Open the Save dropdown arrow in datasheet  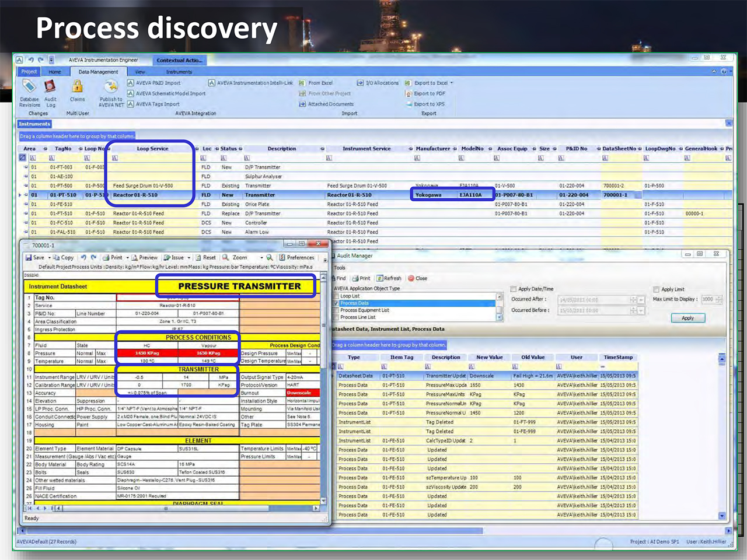click(x=49, y=257)
